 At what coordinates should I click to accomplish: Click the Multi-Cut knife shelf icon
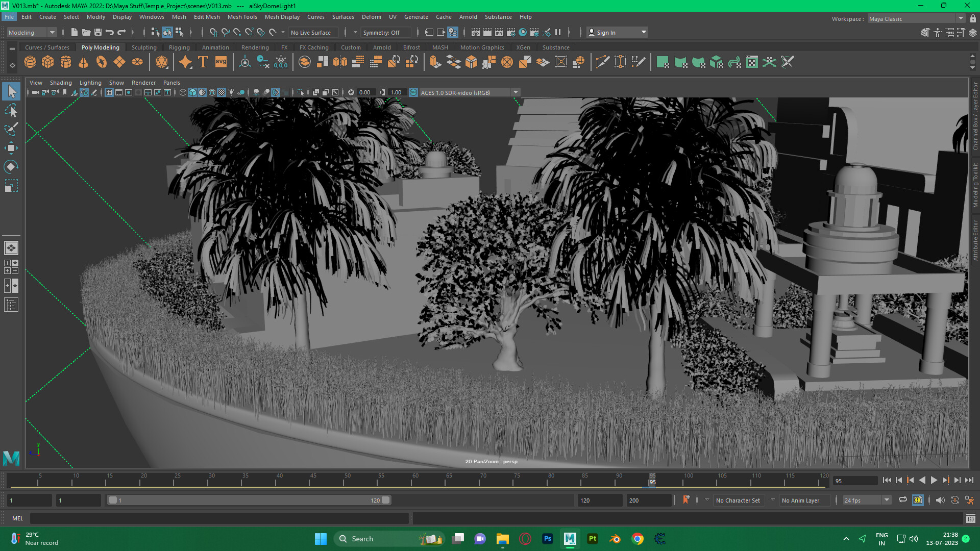(x=602, y=62)
